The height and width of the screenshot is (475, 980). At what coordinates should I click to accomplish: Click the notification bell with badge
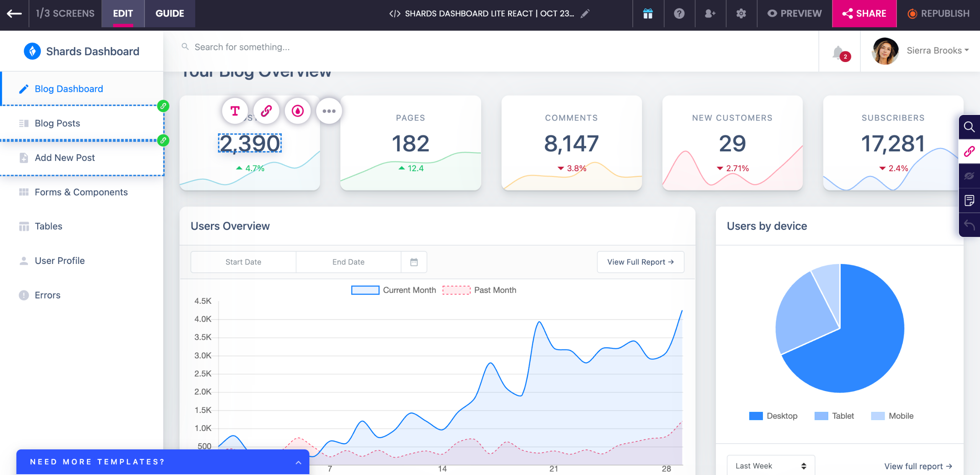(839, 52)
